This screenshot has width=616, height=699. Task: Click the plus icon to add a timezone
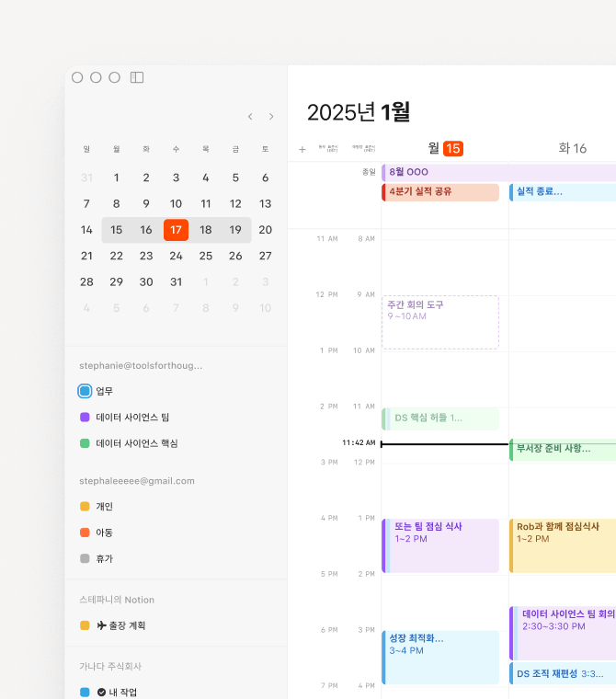(302, 149)
